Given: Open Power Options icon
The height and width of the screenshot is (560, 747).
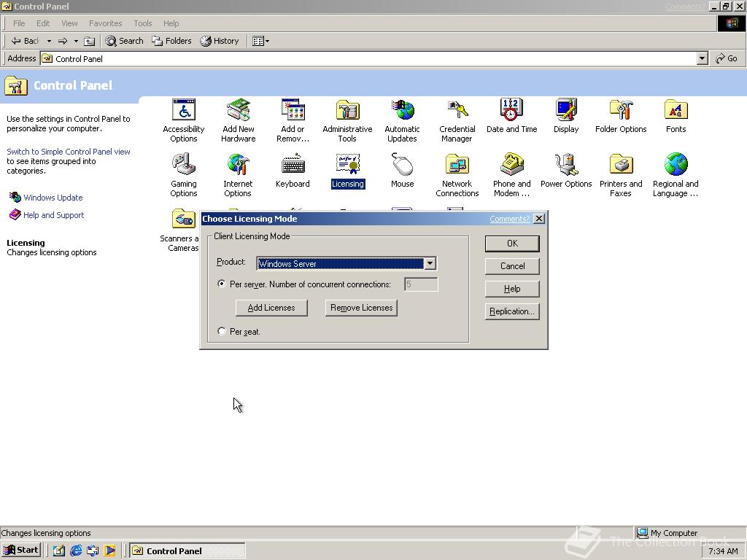Looking at the screenshot, I should 566,171.
